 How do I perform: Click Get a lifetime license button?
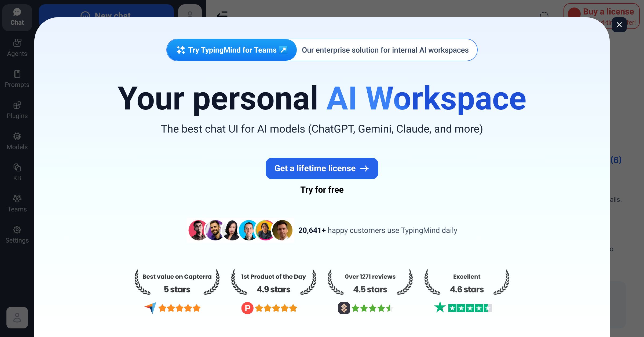click(x=322, y=168)
